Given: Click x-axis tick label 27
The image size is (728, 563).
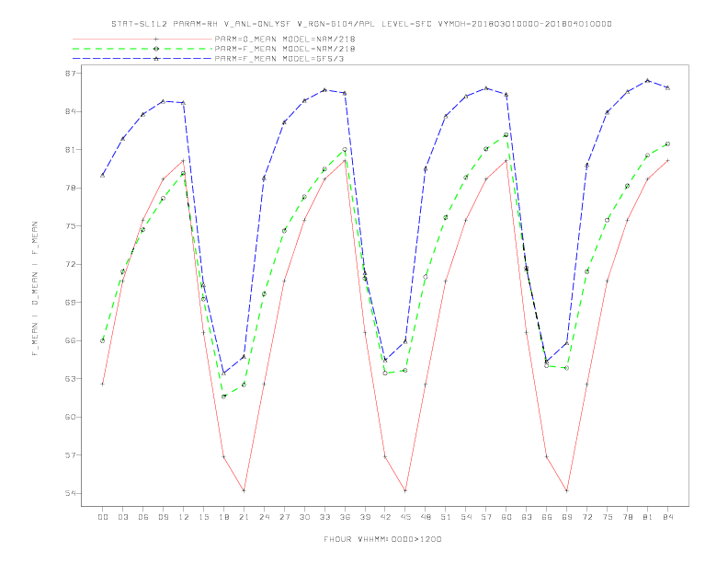Looking at the screenshot, I should pyautogui.click(x=284, y=517).
